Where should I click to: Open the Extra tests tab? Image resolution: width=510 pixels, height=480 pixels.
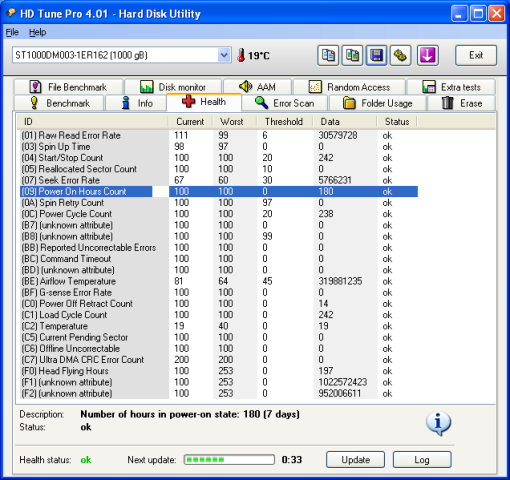(451, 87)
